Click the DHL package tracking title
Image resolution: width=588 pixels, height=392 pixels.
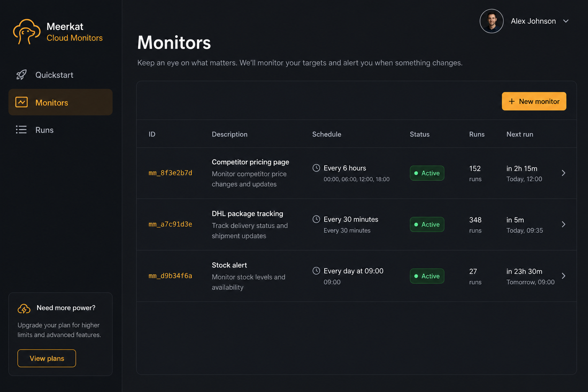click(247, 214)
